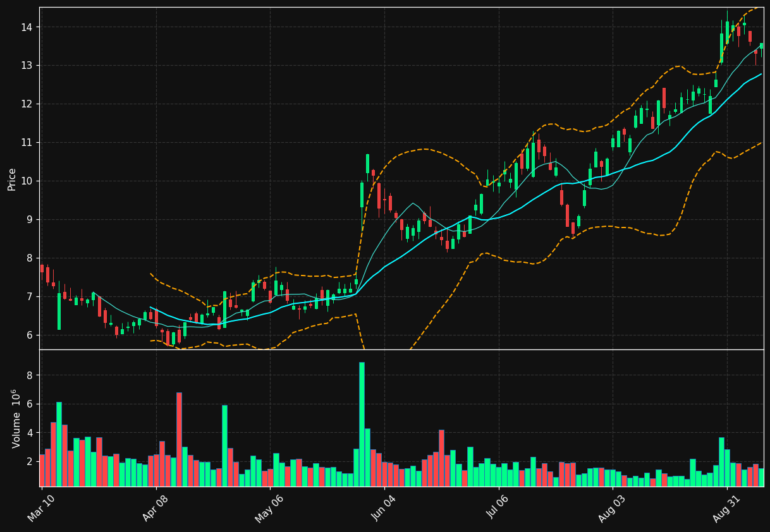The width and height of the screenshot is (770, 532).
Task: Click the price axis tick '8'
Action: pos(31,258)
